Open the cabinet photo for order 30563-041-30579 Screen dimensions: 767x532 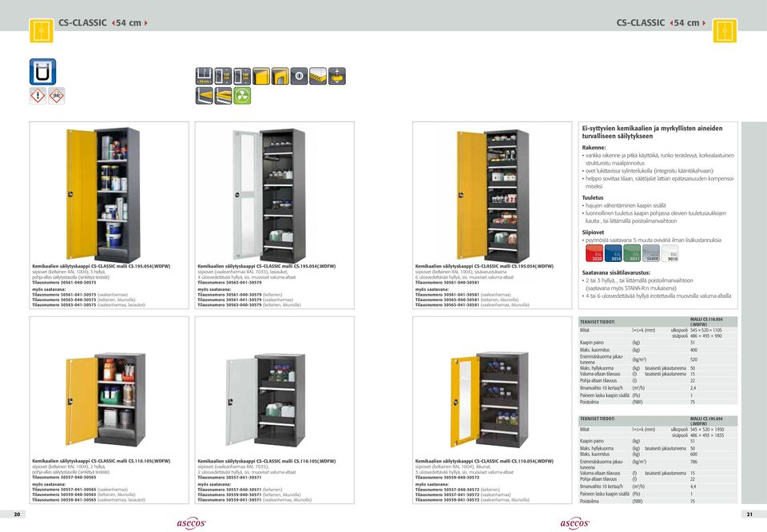click(x=269, y=195)
